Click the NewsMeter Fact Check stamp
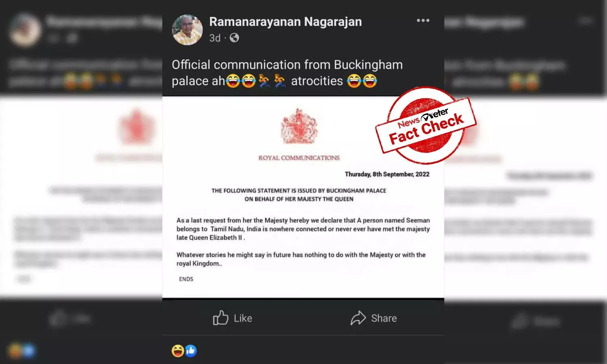 coord(426,125)
